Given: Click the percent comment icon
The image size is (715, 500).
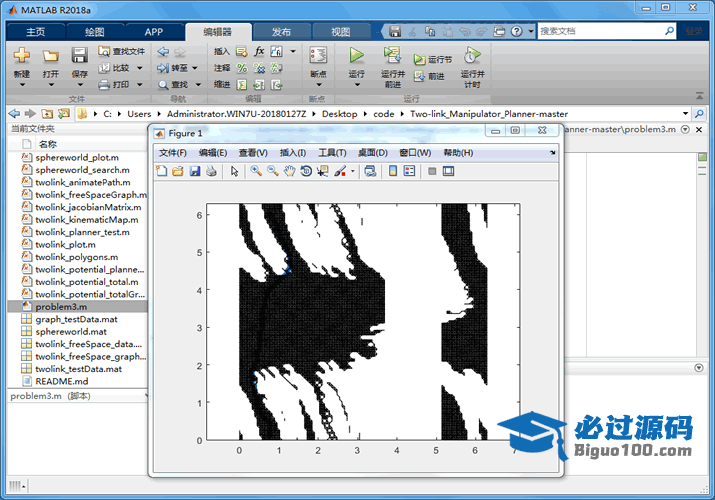Looking at the screenshot, I should [242, 68].
